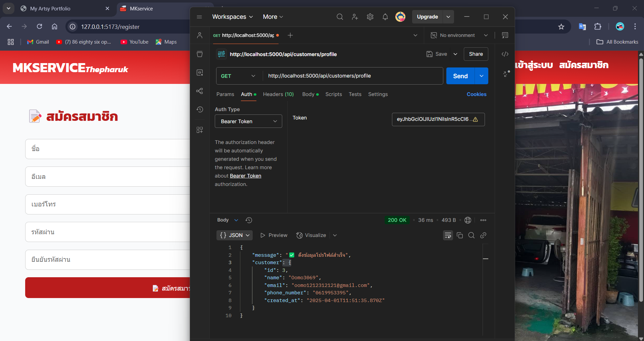644x341 pixels.
Task: Open Visualize options chevron
Action: [x=335, y=235]
